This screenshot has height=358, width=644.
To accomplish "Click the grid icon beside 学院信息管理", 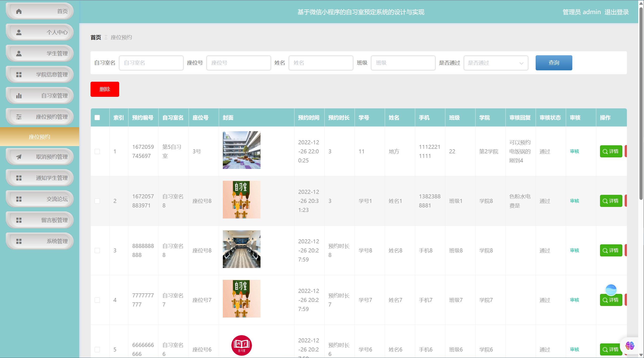I will (19, 75).
